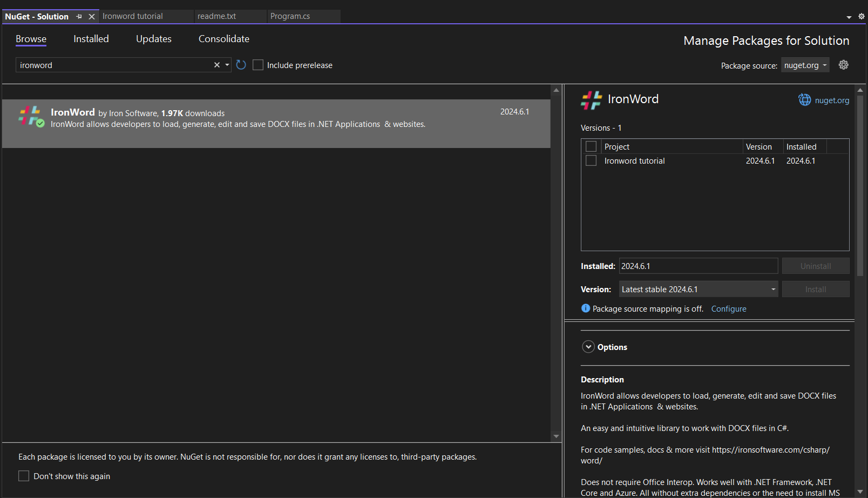This screenshot has height=498, width=868.
Task: Click the Manage Packages for Solution title
Action: point(766,41)
